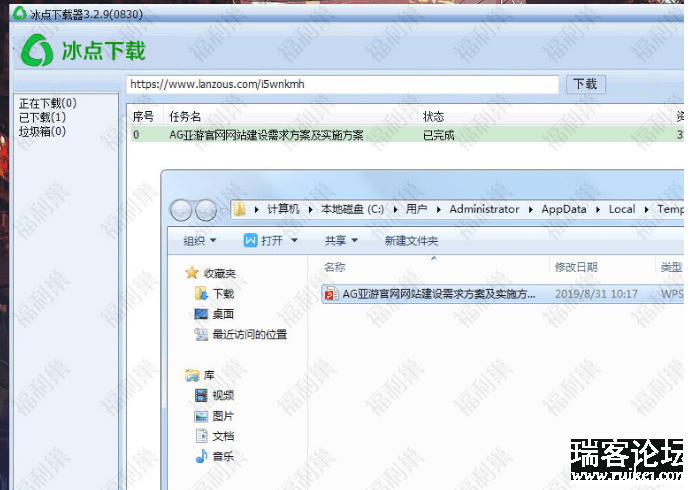694x490 pixels.
Task: Click the 图片 picture icon
Action: 201,416
